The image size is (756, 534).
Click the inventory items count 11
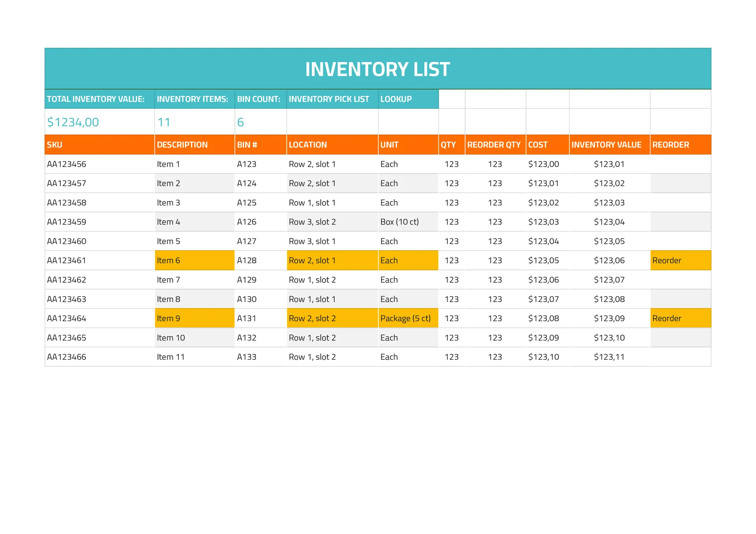[x=164, y=122]
